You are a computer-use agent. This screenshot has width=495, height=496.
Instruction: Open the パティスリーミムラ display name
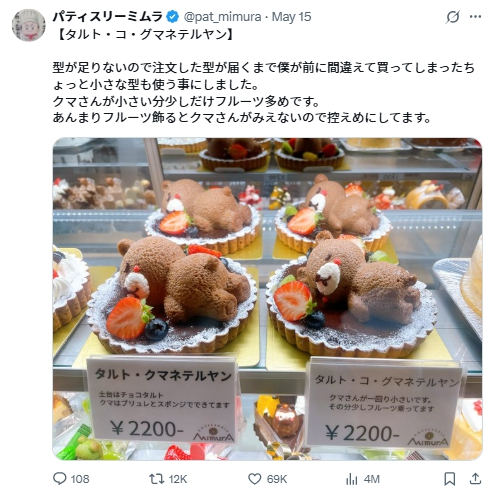click(108, 17)
